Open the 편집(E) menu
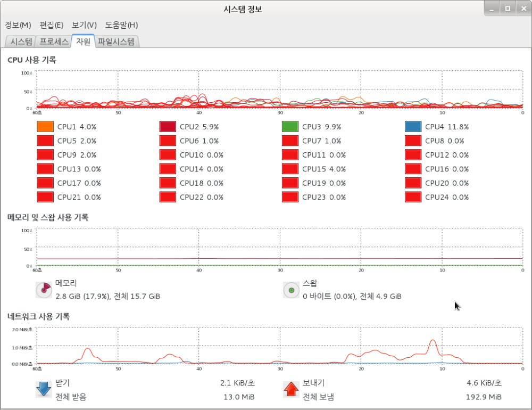 51,25
